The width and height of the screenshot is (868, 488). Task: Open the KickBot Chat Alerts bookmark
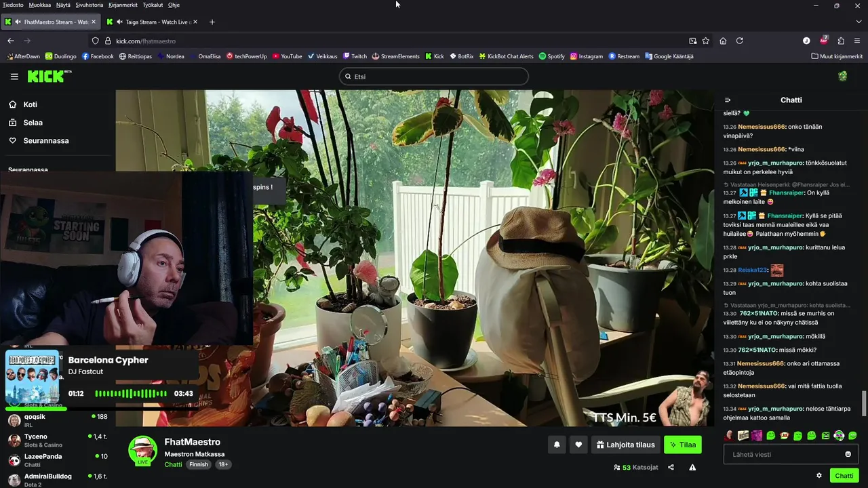[507, 56]
